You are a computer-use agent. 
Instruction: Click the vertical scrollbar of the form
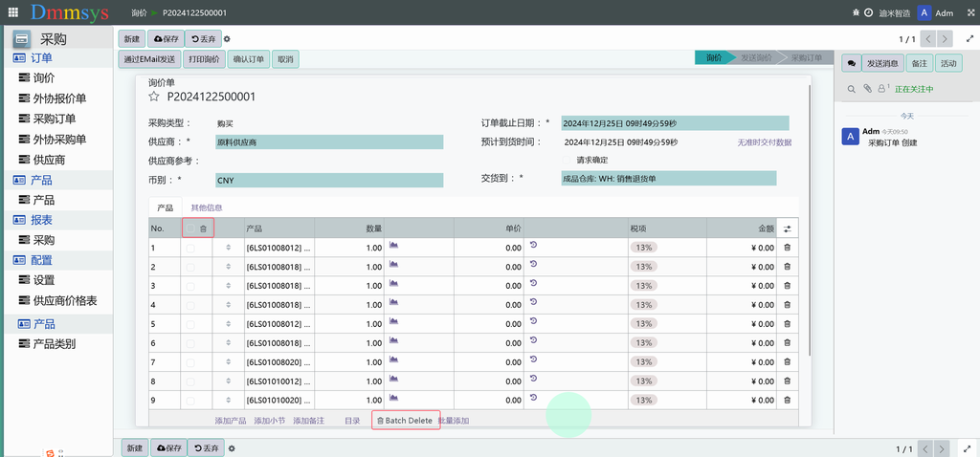(809, 219)
